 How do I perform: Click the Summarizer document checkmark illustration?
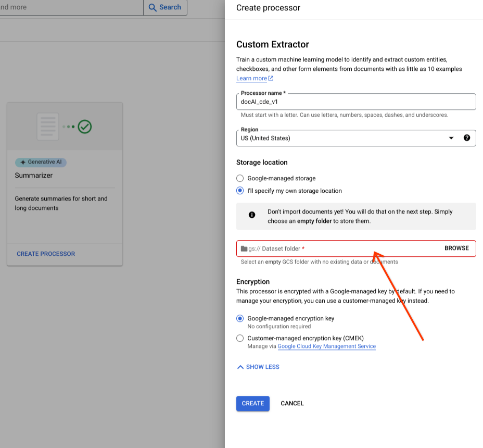pyautogui.click(x=65, y=127)
